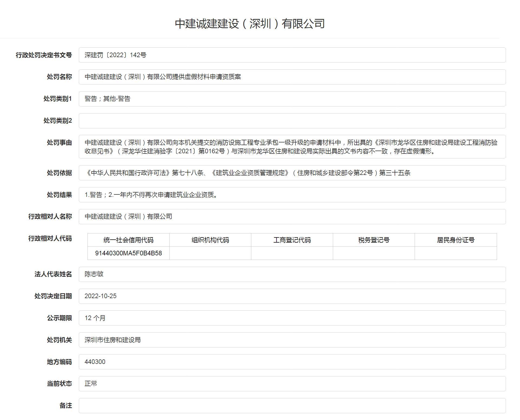Click the label 处罚机关
The width and height of the screenshot is (520, 420).
(59, 340)
